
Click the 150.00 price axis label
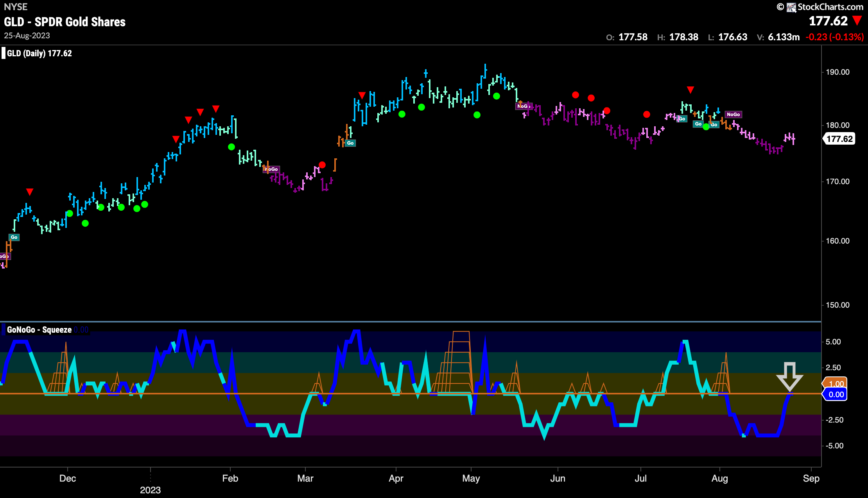838,305
